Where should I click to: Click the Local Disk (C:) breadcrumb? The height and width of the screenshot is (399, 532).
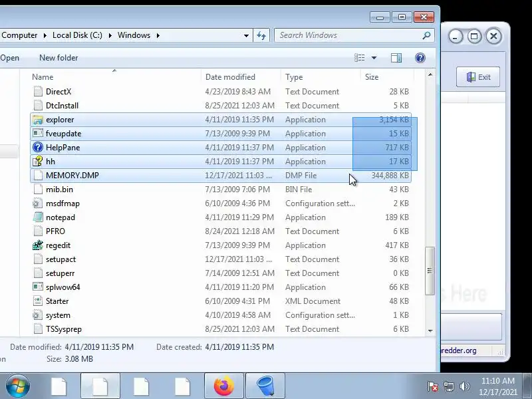[x=77, y=35]
